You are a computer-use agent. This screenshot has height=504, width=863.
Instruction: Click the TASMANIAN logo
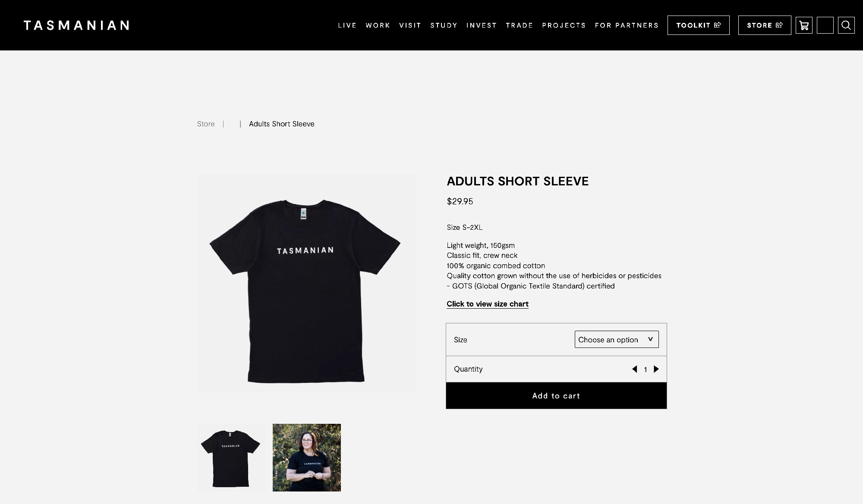(x=76, y=25)
